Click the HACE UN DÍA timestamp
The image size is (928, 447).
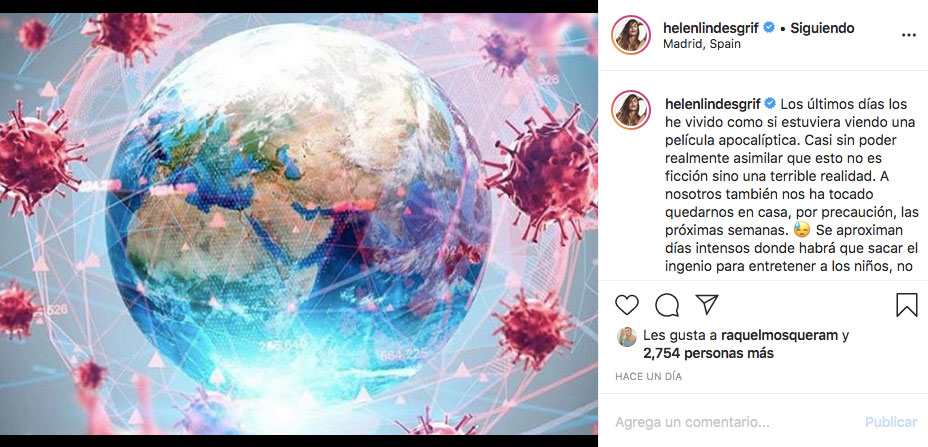point(649,377)
